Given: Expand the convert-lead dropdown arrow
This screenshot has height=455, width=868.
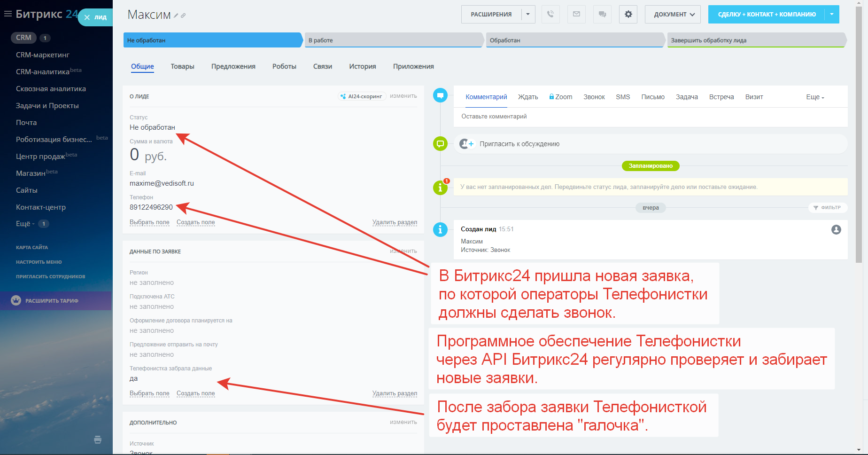Looking at the screenshot, I should click(832, 14).
